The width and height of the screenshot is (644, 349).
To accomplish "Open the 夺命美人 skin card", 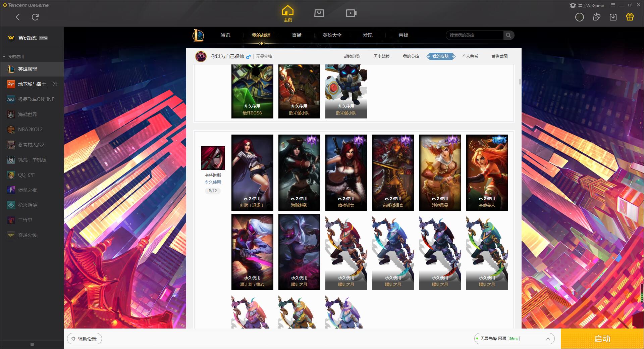I will 487,172.
